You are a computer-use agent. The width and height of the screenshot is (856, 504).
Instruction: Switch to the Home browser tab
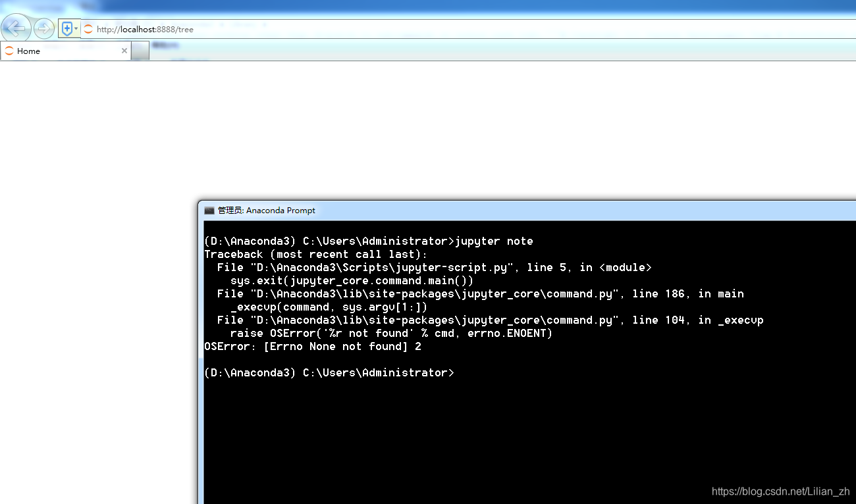click(x=65, y=51)
